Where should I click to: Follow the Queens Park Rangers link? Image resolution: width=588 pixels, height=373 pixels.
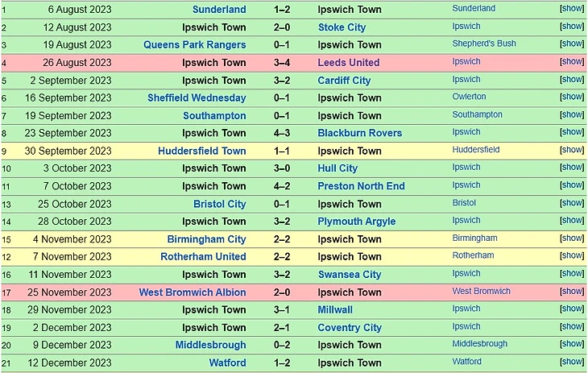[x=195, y=44]
